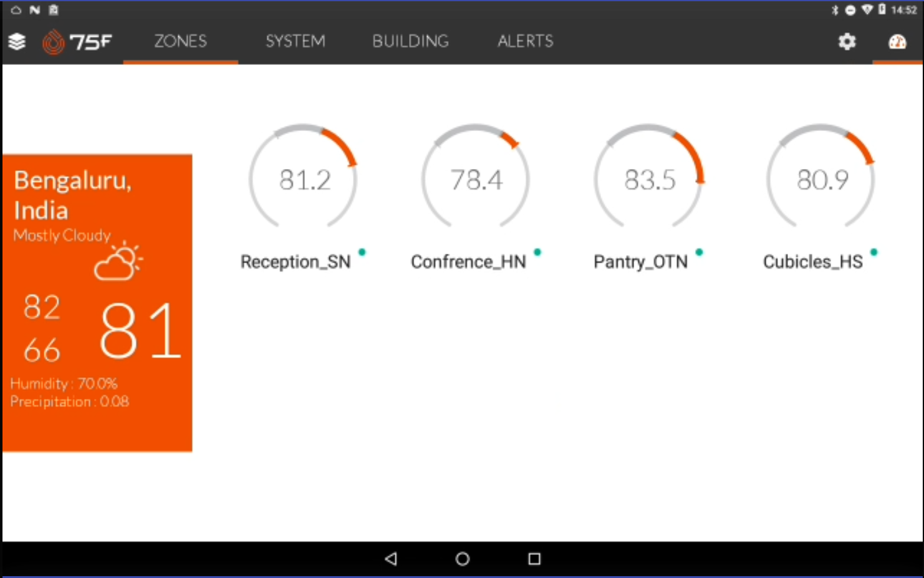Click Pantry_OTN green status dot

pos(699,252)
